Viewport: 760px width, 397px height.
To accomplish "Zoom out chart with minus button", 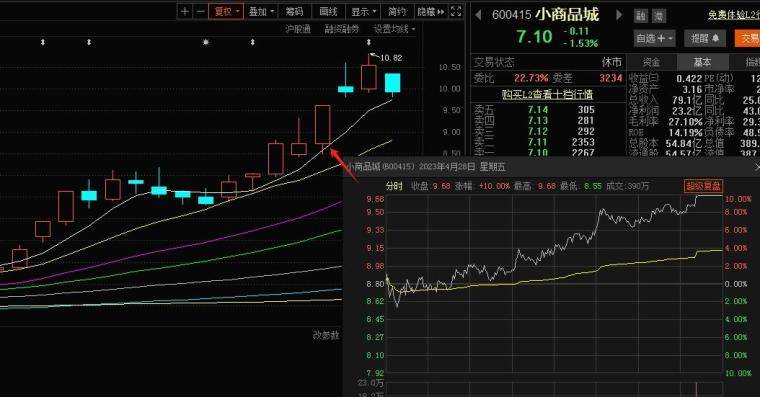I will 200,12.
